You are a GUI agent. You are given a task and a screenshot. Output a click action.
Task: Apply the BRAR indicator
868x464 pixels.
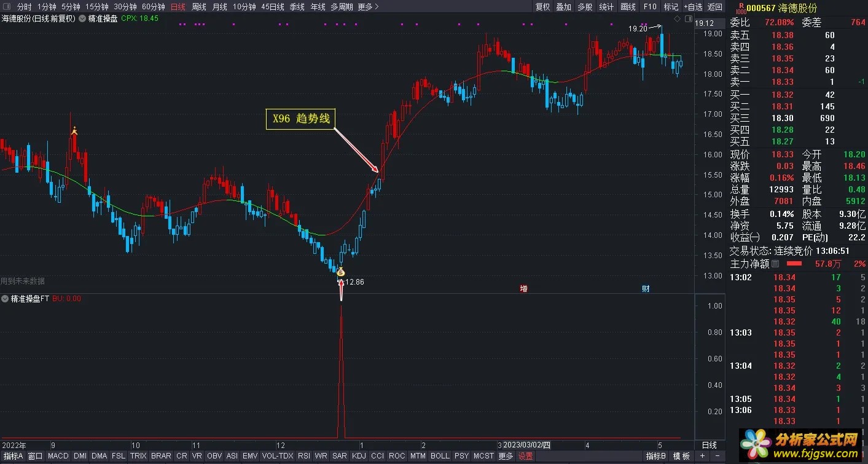[x=161, y=456]
